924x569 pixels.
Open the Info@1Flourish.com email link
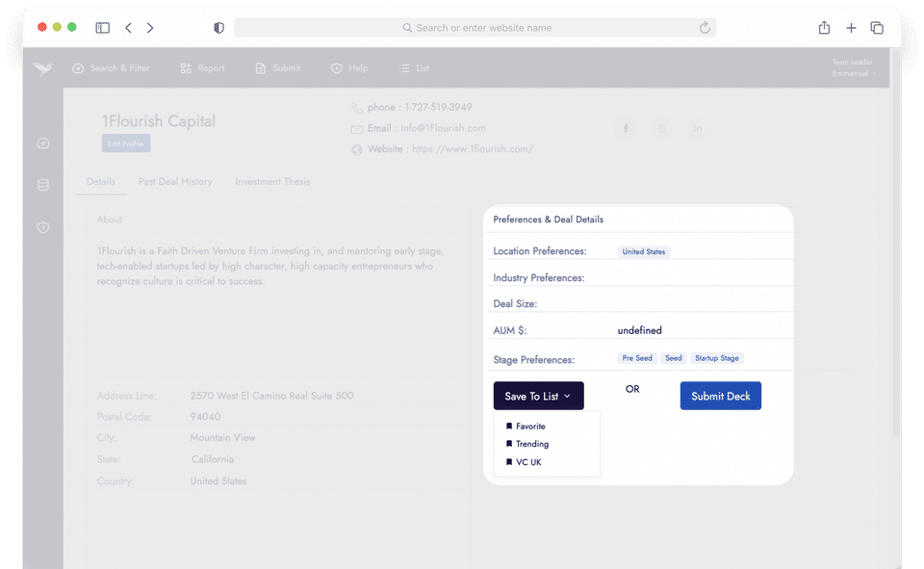coord(443,128)
